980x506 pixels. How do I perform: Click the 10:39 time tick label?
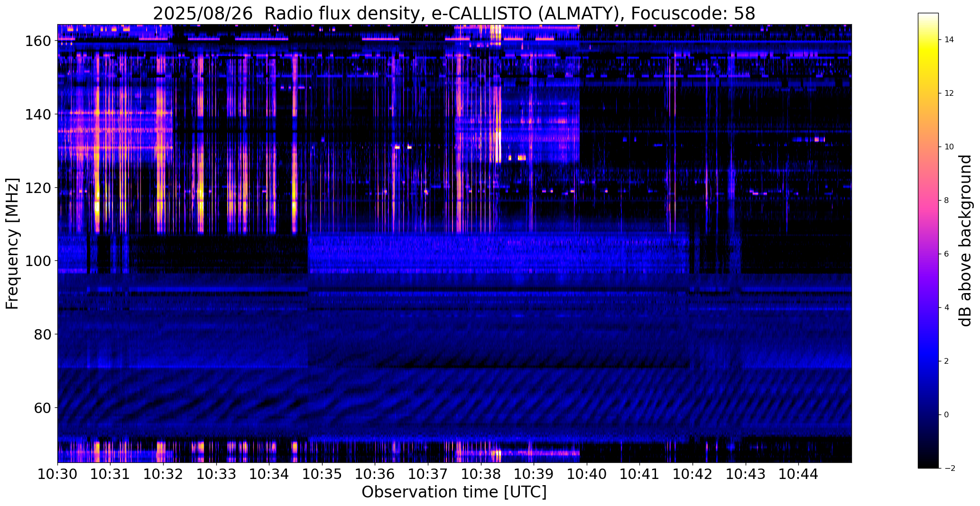click(534, 474)
